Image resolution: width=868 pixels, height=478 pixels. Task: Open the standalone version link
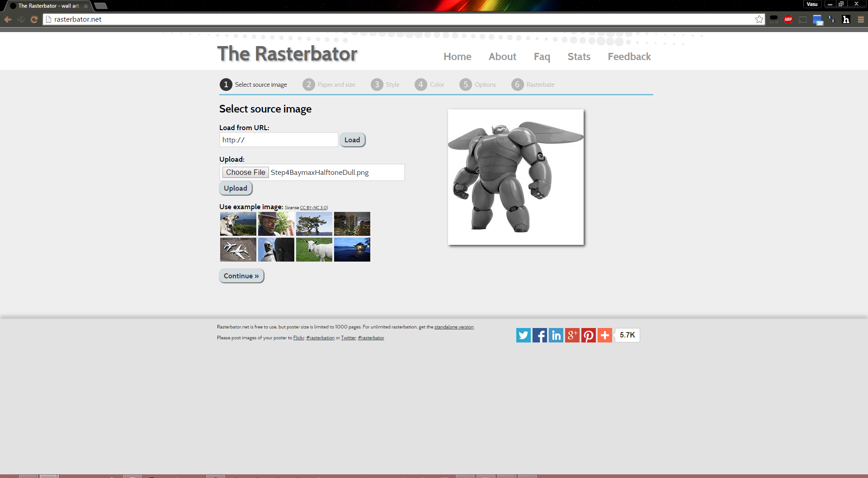(454, 327)
